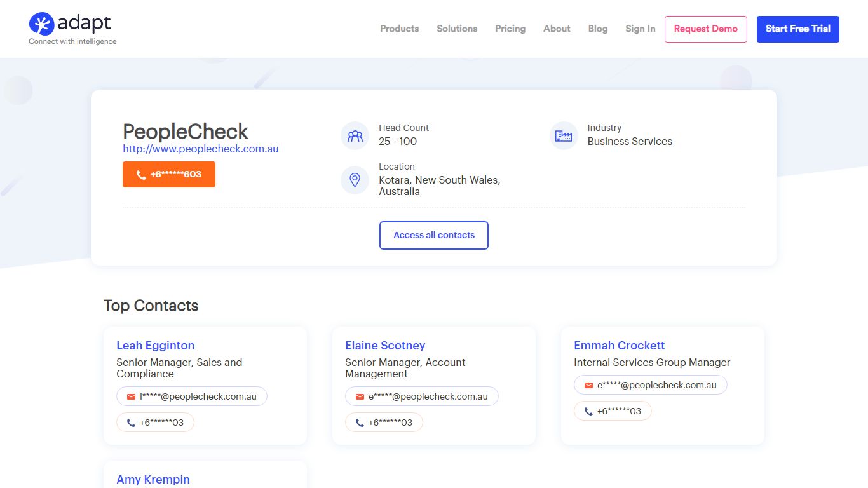
Task: Select the 'Top Contacts' heading
Action: pos(151,306)
